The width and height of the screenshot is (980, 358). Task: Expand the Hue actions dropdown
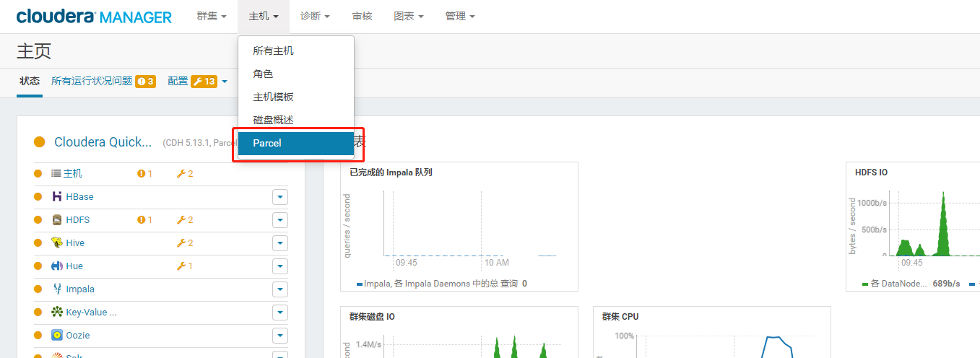coord(280,266)
